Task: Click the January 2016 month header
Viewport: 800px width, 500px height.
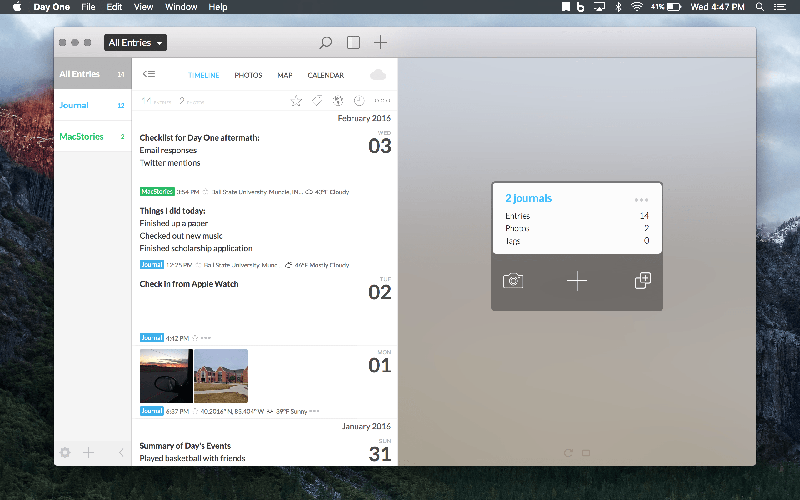Action: point(366,426)
